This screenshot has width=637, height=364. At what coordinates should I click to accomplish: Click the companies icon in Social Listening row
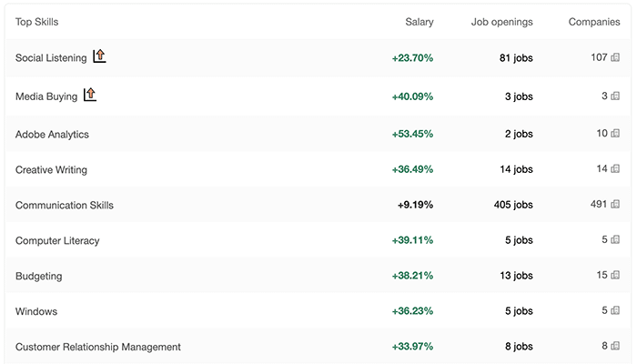(616, 58)
